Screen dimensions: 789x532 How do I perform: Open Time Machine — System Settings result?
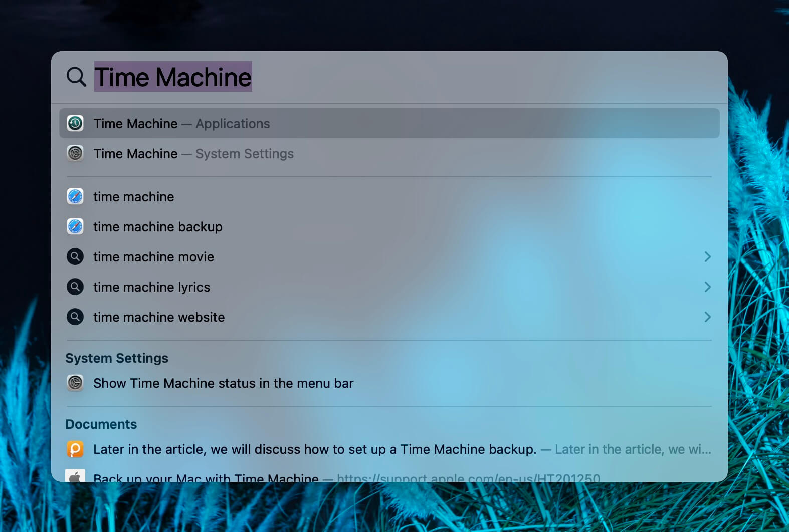[x=389, y=153]
